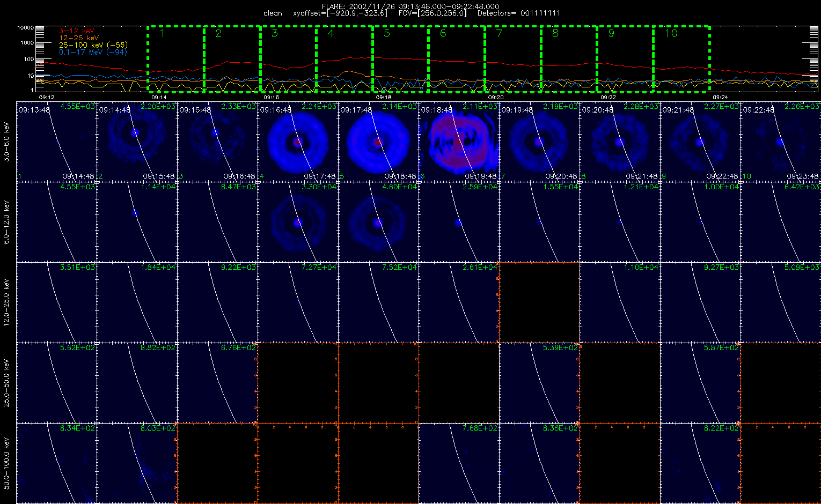Click the peak value '1.55E+04'
The height and width of the screenshot is (504, 821).
[560, 187]
